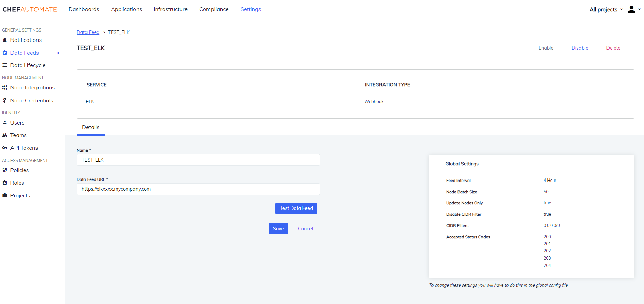Screen dimensions: 644x304
Task: Open Users via the person icon
Action: 5,122
